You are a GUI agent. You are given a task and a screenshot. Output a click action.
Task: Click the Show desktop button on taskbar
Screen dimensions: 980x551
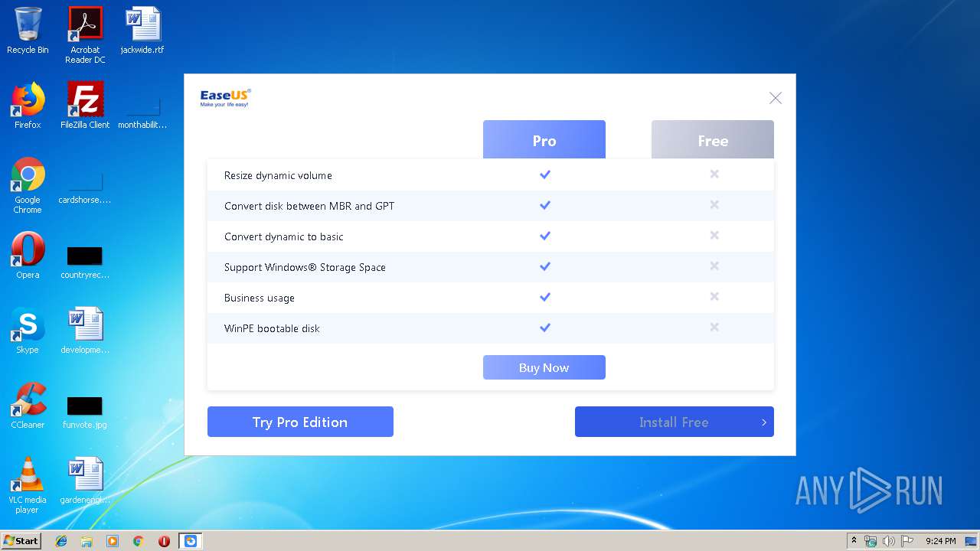click(972, 541)
